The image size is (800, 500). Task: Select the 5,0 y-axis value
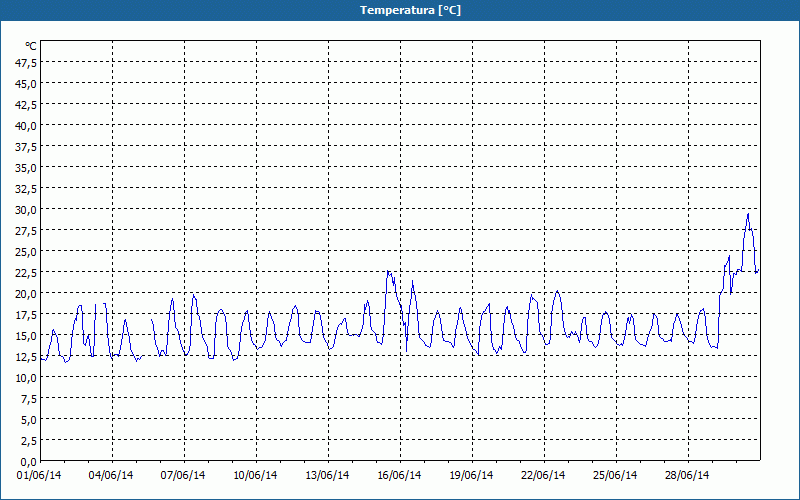[x=29, y=420]
